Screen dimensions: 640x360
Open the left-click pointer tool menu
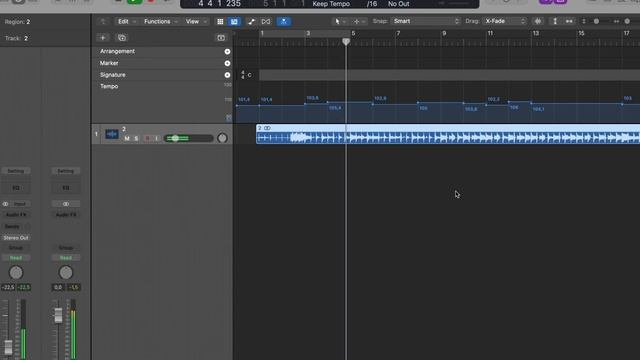coord(340,21)
